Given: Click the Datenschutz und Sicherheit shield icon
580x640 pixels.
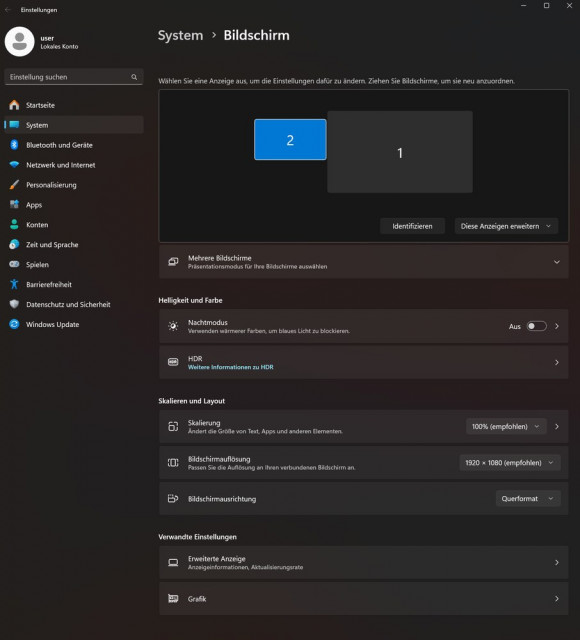Looking at the screenshot, I should pyautogui.click(x=14, y=304).
